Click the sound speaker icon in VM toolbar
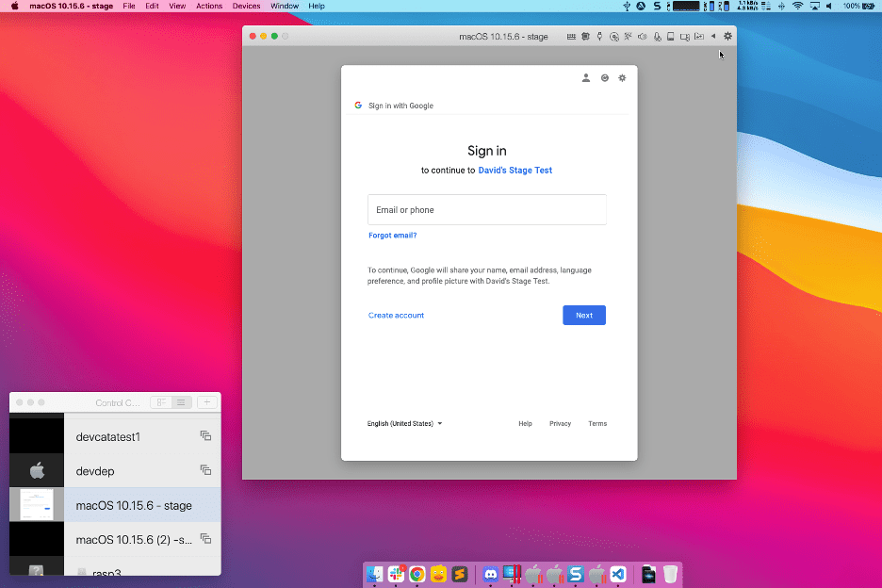882x588 pixels. (643, 37)
